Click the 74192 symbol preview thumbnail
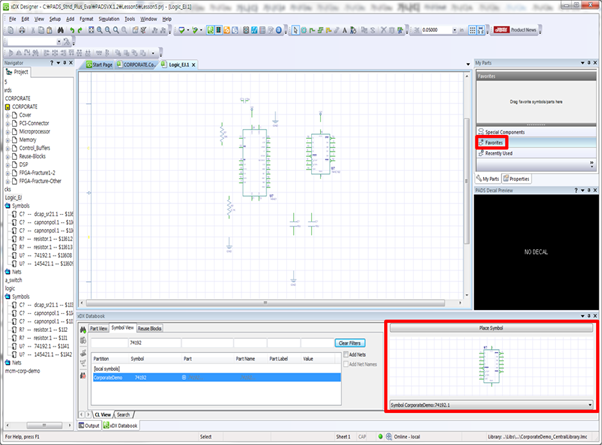Image resolution: width=602 pixels, height=445 pixels. click(491, 366)
